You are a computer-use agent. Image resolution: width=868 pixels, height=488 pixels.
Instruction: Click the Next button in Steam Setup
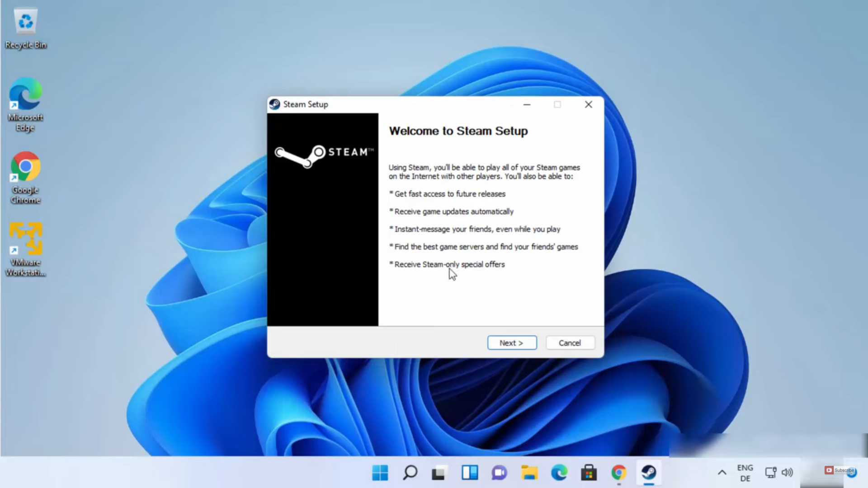512,343
